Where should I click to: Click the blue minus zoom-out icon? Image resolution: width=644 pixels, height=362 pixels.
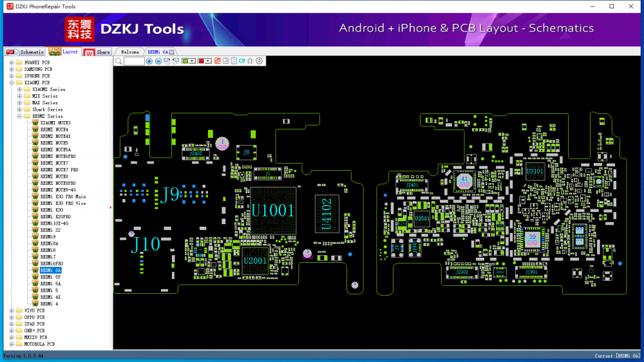[158, 61]
